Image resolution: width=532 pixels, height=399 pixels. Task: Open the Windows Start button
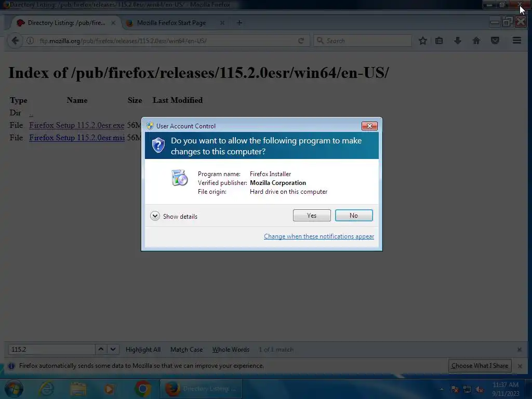(14, 389)
